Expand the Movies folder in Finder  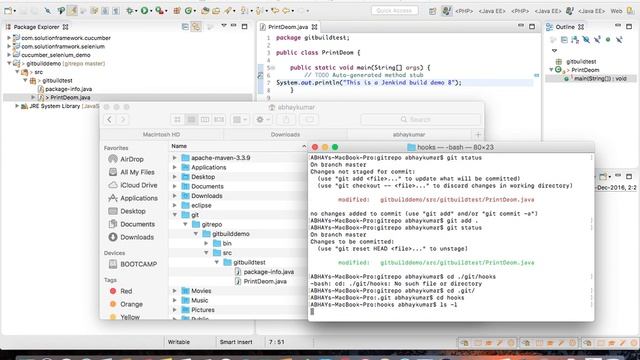[175, 291]
